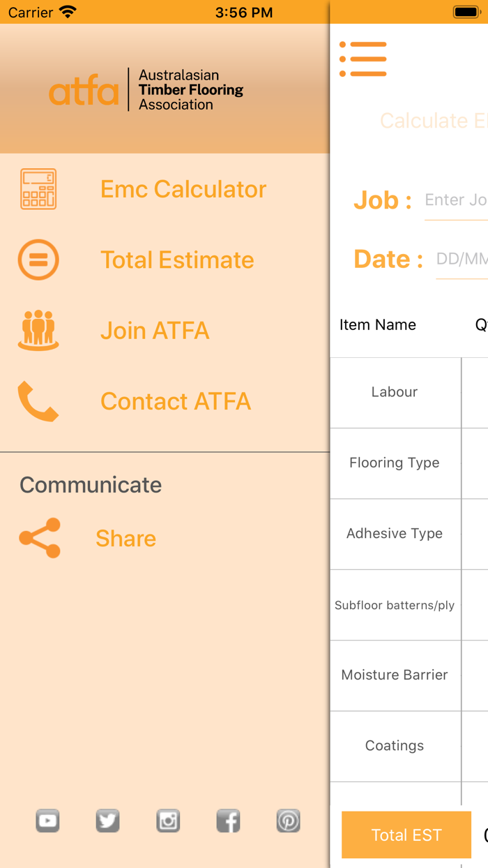Screen dimensions: 488x868
Task: Open the ATFA YouTube page
Action: point(47,821)
